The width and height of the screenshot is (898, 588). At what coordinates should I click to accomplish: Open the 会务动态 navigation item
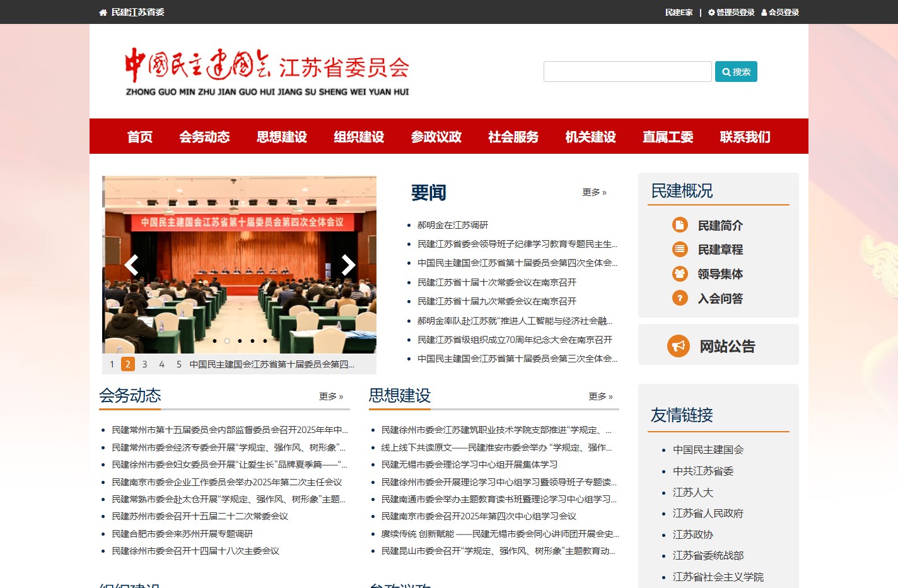204,137
